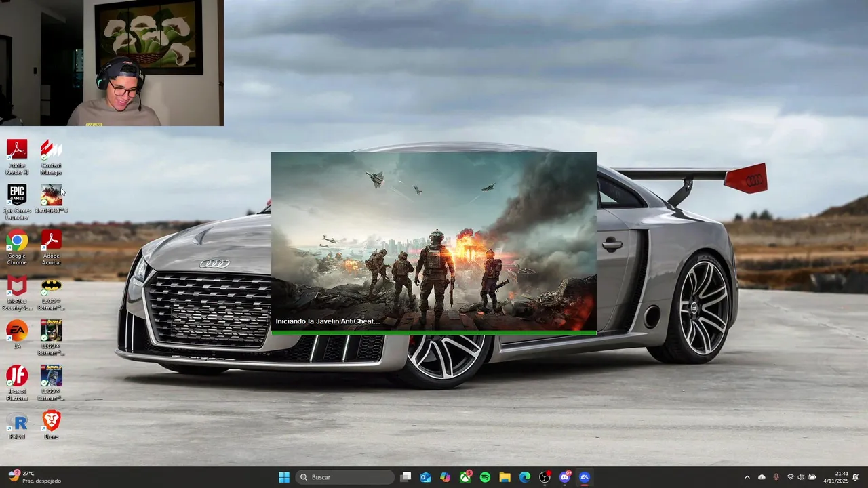Image resolution: width=868 pixels, height=488 pixels.
Task: Open the Brave browser desktop shortcut
Action: [x=52, y=426]
